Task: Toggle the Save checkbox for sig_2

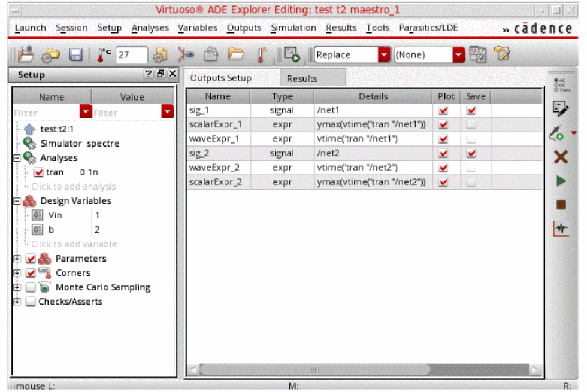Action: [x=471, y=153]
